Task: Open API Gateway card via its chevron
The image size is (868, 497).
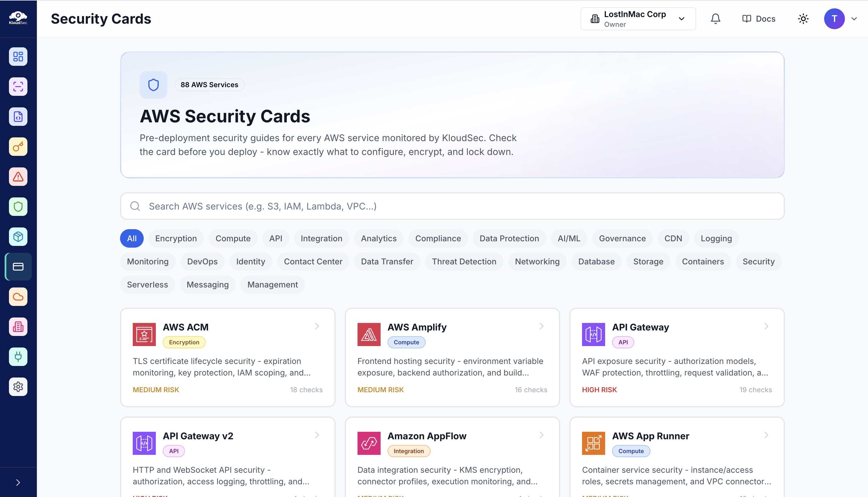Action: 766,326
